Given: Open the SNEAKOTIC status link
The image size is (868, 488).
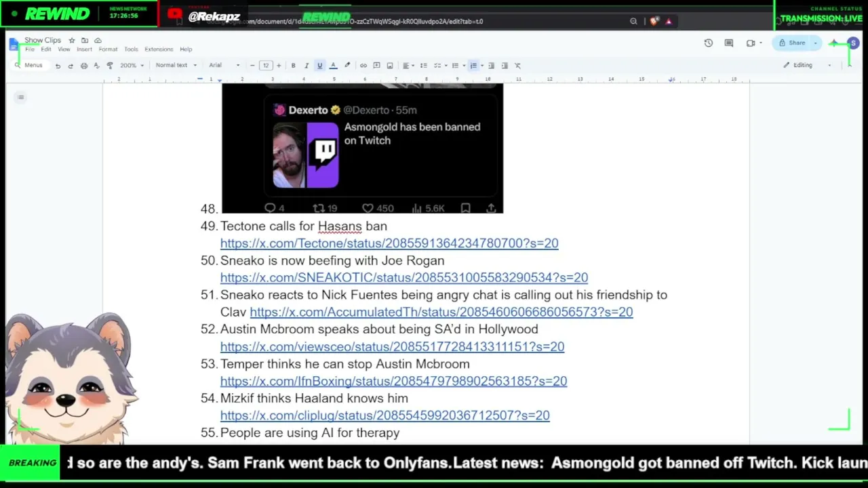Looking at the screenshot, I should pos(404,278).
